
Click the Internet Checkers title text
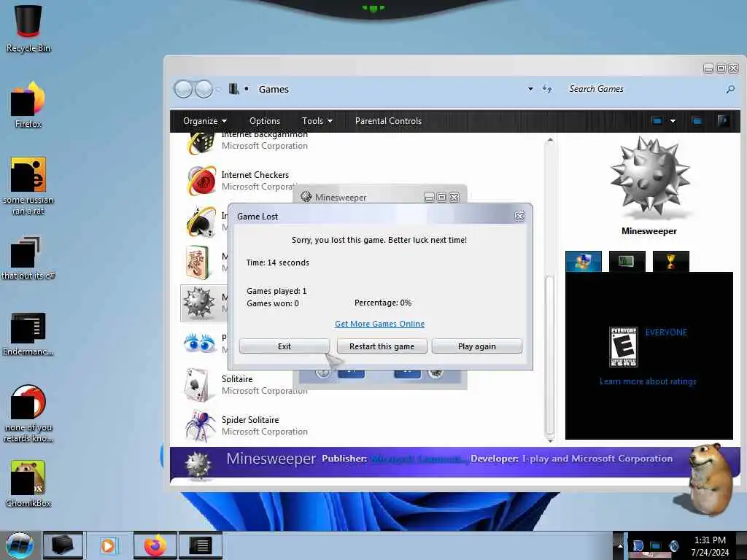[x=255, y=175]
